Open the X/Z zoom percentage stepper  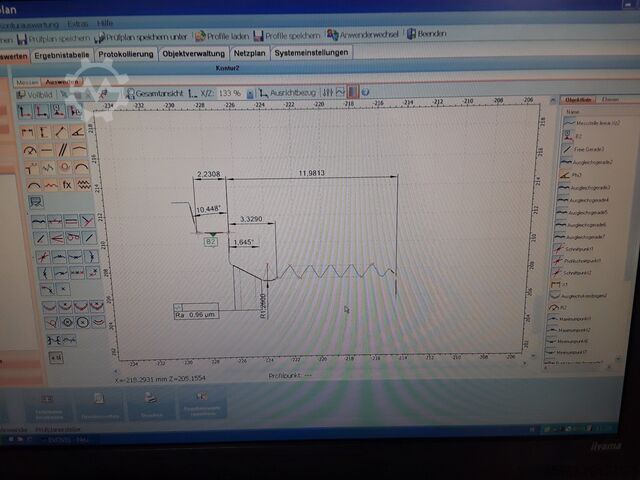coord(250,93)
